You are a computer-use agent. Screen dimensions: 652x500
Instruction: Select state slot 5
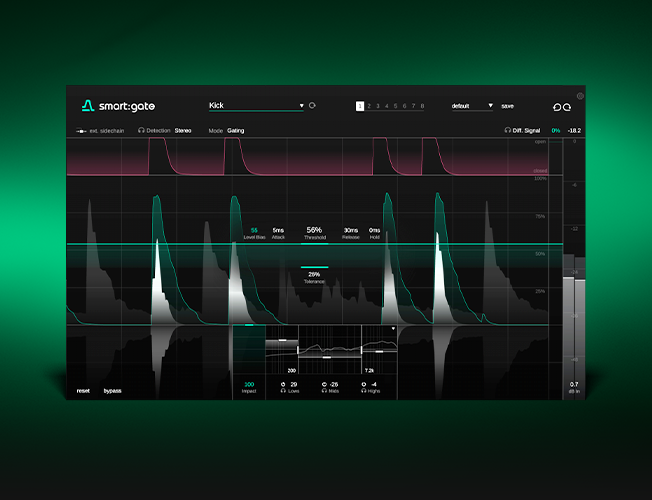pyautogui.click(x=395, y=106)
